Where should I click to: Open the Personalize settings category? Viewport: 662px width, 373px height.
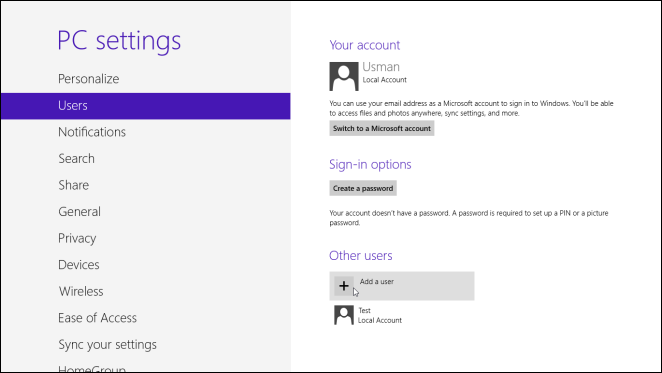[89, 79]
